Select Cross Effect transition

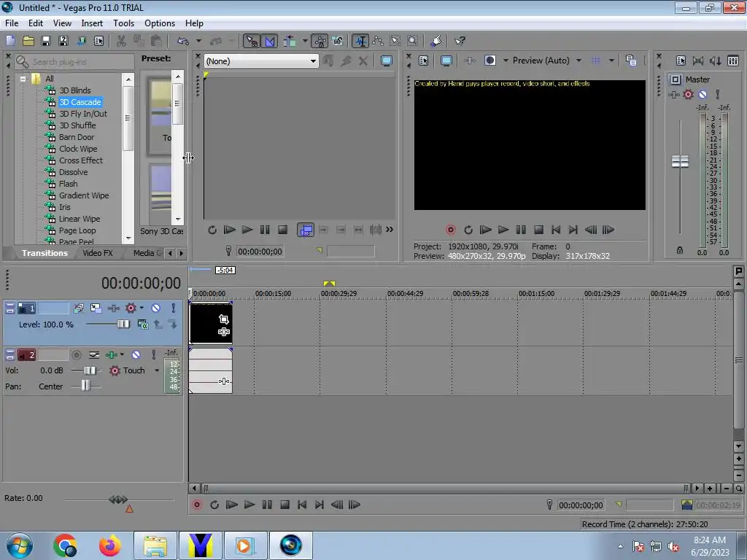[80, 160]
